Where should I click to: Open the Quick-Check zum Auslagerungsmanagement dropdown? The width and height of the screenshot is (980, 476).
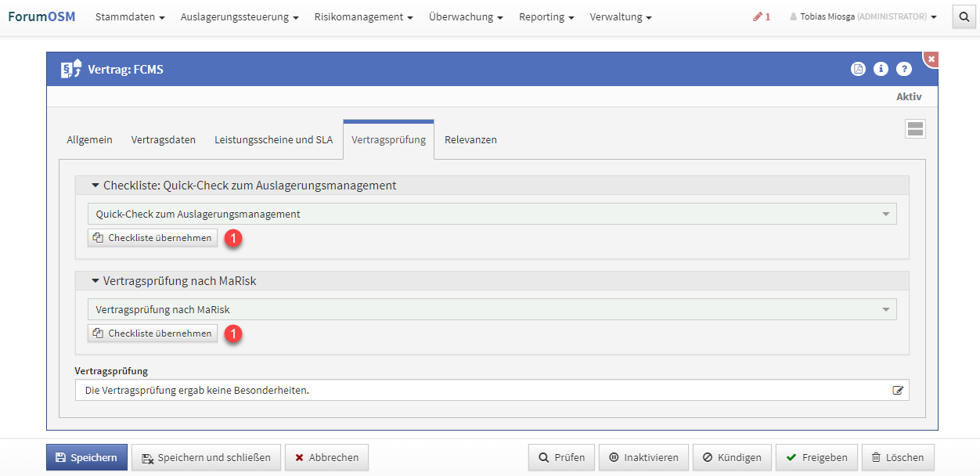coord(492,214)
